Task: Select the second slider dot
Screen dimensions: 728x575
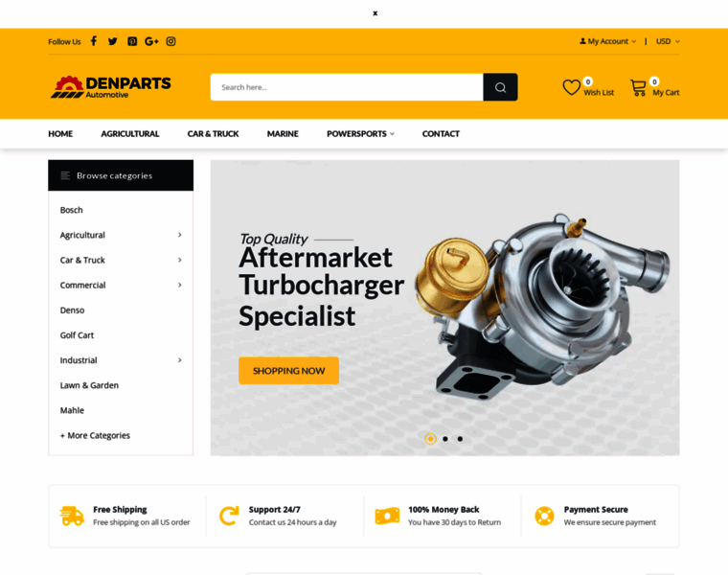Action: pyautogui.click(x=445, y=439)
